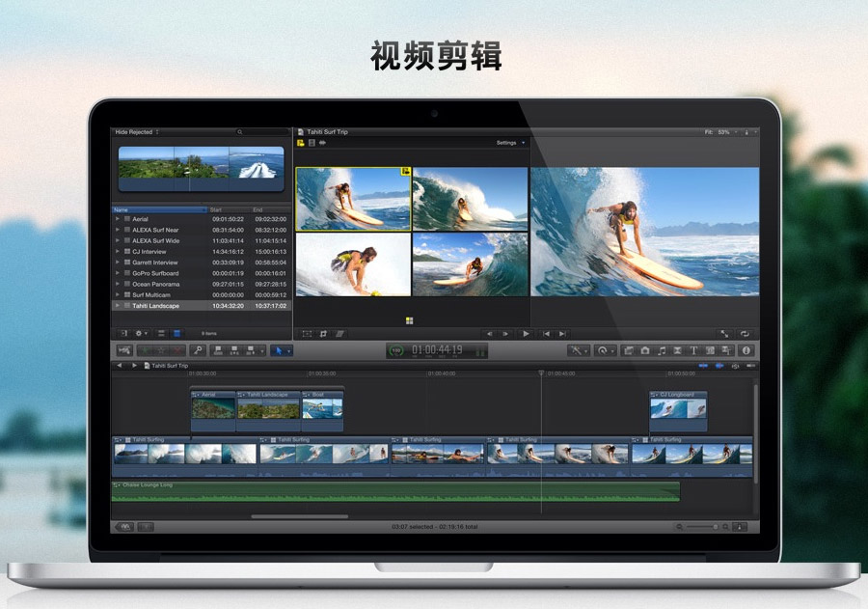Click the keyword editor key icon
868x609 pixels.
tap(198, 350)
